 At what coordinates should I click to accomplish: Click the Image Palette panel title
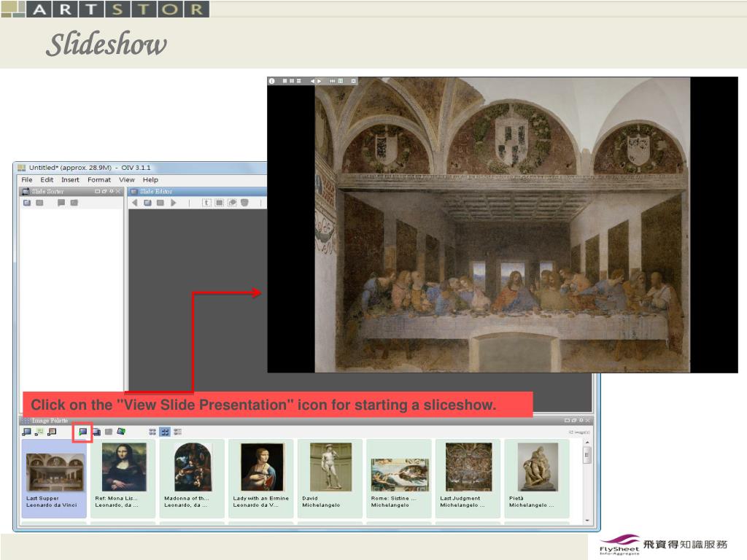click(50, 421)
